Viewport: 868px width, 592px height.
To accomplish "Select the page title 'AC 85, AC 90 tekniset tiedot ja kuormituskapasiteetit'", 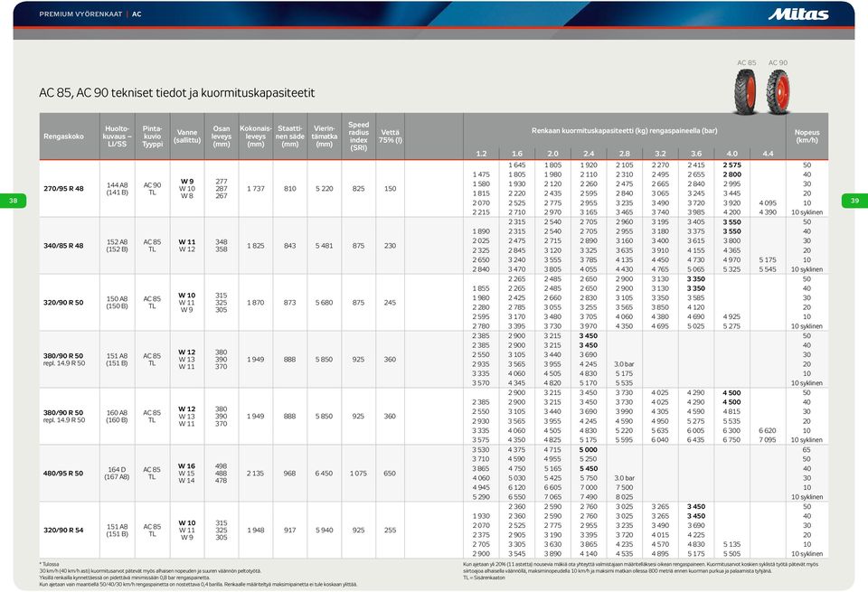I will [x=176, y=92].
